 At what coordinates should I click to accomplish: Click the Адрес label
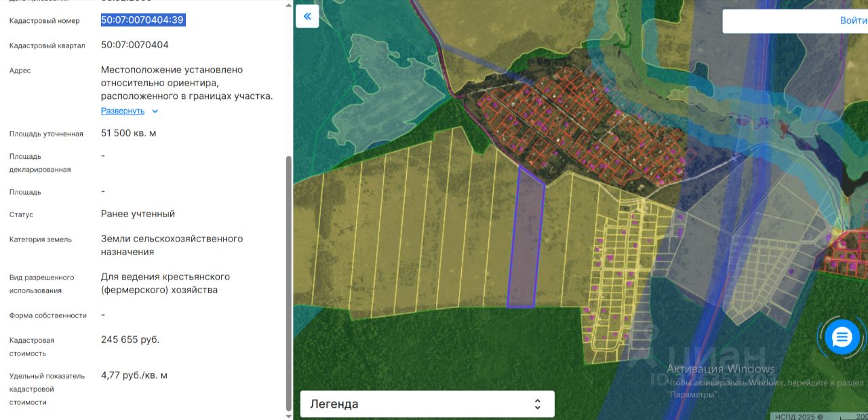20,71
